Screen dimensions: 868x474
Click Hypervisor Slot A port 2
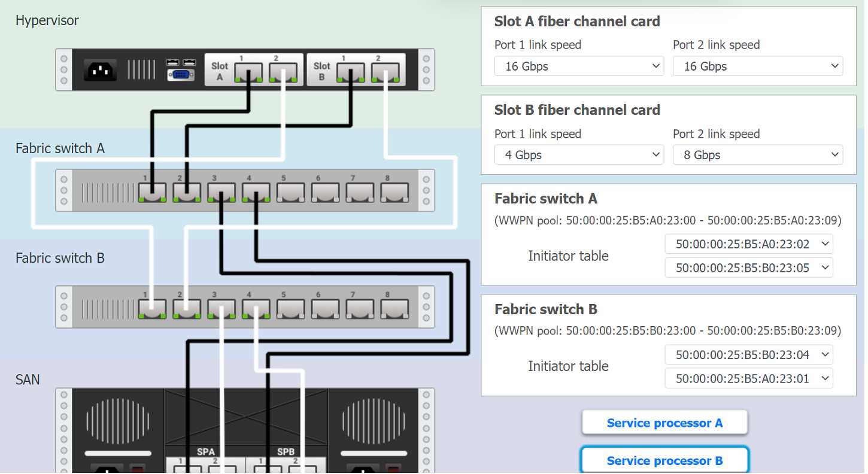point(283,72)
